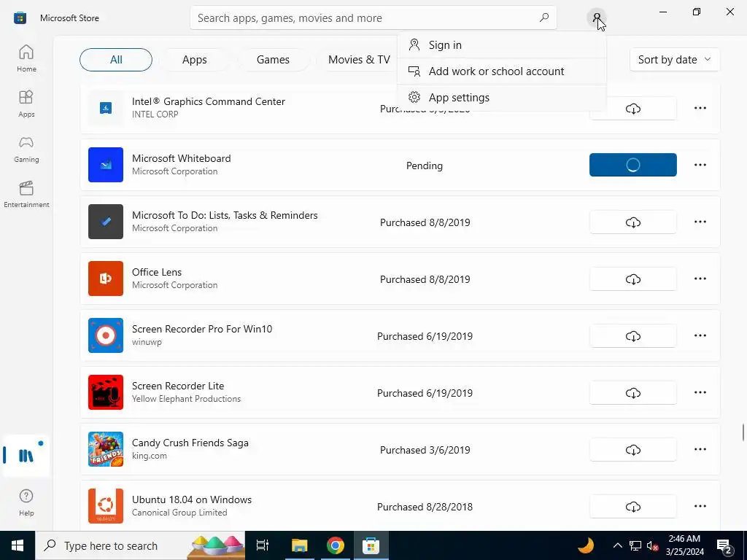The width and height of the screenshot is (747, 560).
Task: Click the Microsoft Whiteboard title
Action: point(181,158)
